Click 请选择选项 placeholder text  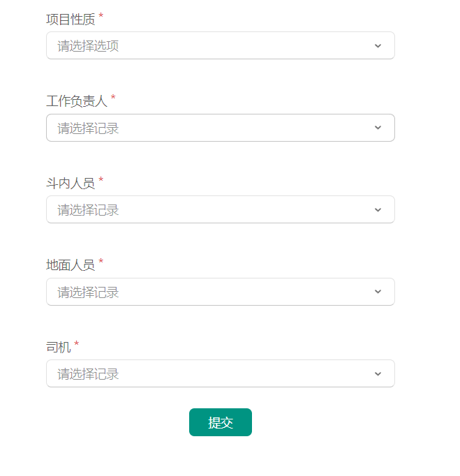point(88,46)
